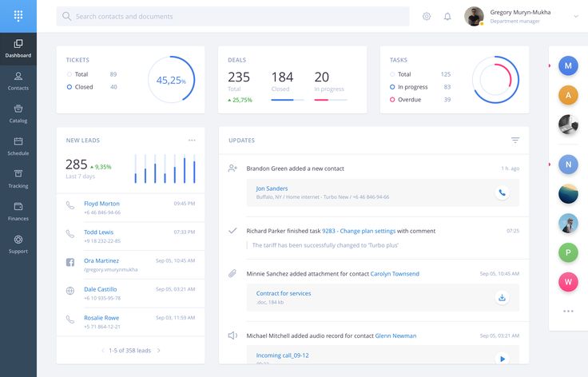Navigate to Finances in sidebar
The height and width of the screenshot is (377, 588).
[18, 211]
